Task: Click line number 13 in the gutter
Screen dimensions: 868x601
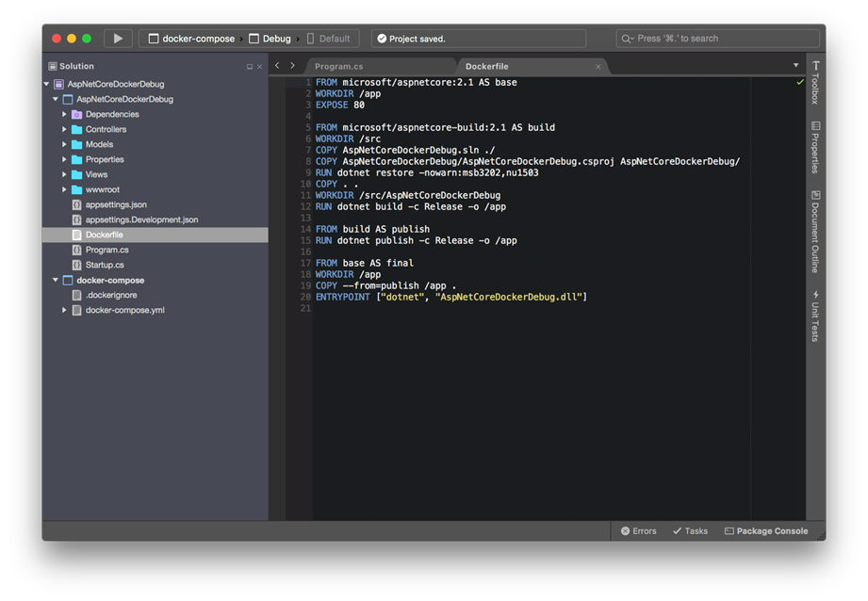Action: [x=305, y=218]
